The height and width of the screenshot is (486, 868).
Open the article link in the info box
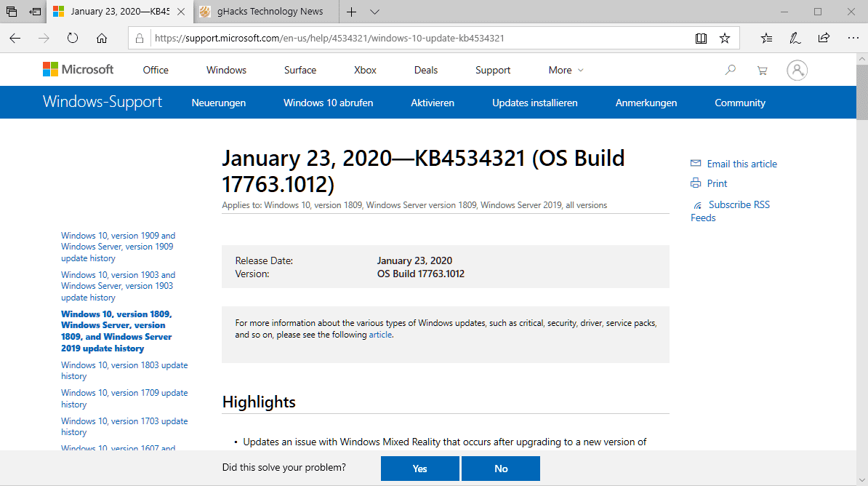tap(380, 335)
